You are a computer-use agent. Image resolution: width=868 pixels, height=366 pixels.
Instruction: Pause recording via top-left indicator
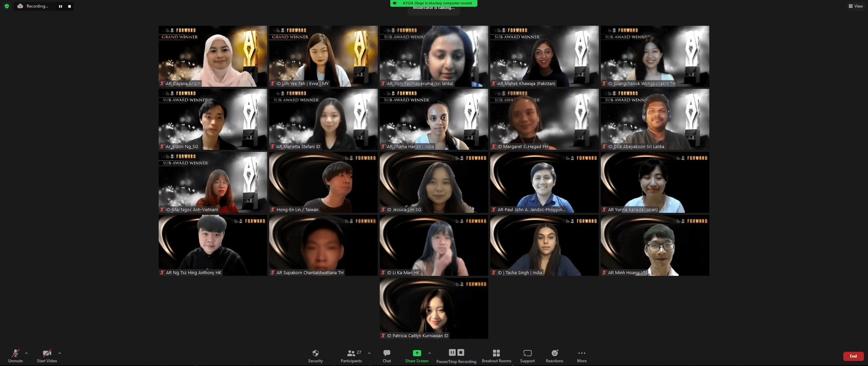60,6
